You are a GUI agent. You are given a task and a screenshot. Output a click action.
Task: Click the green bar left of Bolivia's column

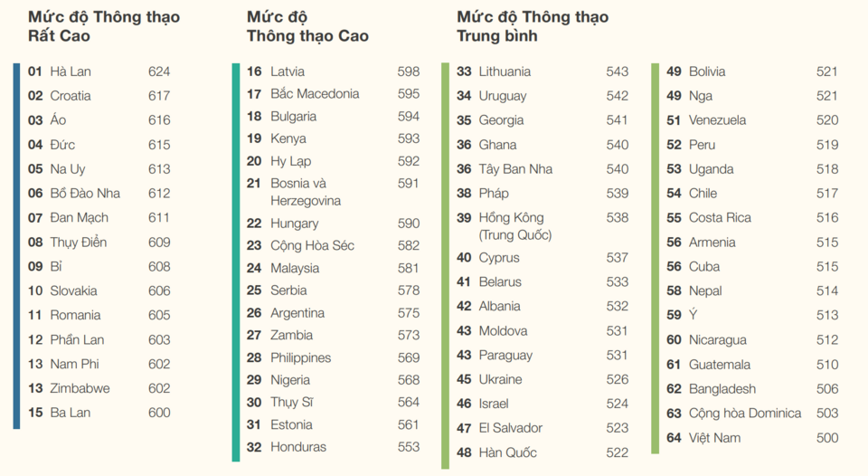coord(655,258)
